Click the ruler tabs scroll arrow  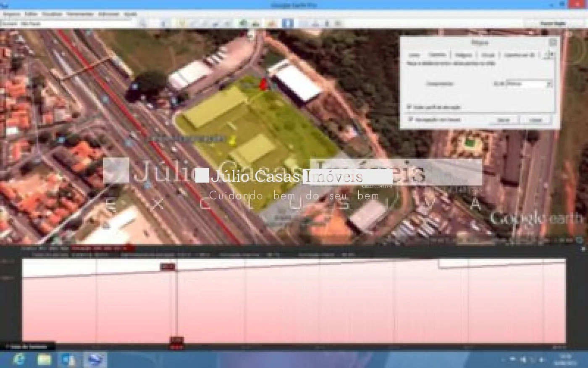549,54
